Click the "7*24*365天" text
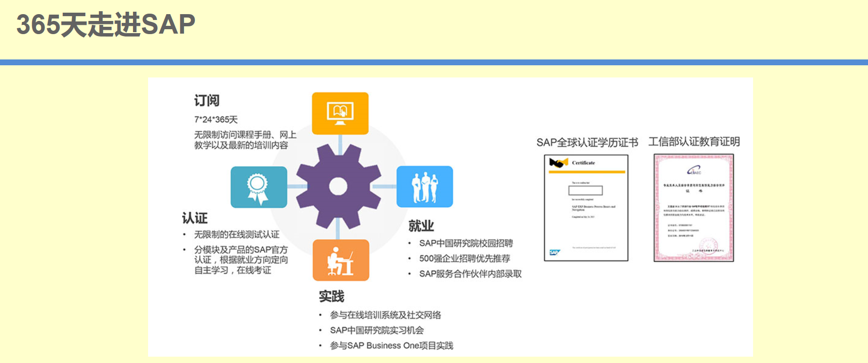The image size is (868, 363). pyautogui.click(x=216, y=119)
